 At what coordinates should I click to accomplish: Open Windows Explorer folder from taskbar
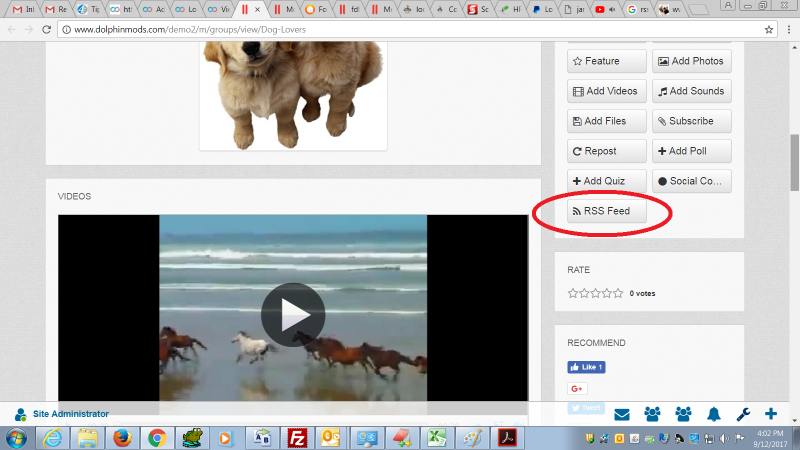point(87,438)
